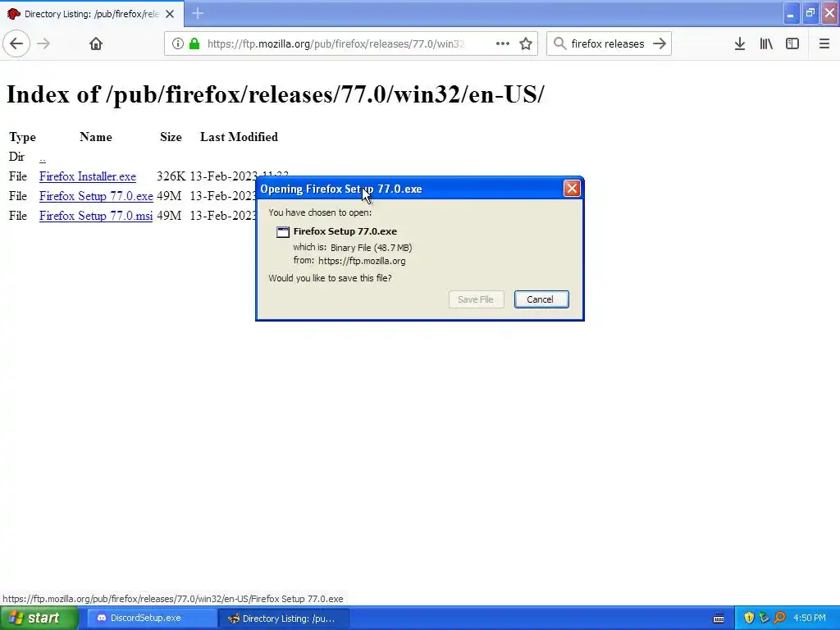
Task: Click https://ftp.mozilla.org source text in dialog
Action: (362, 261)
